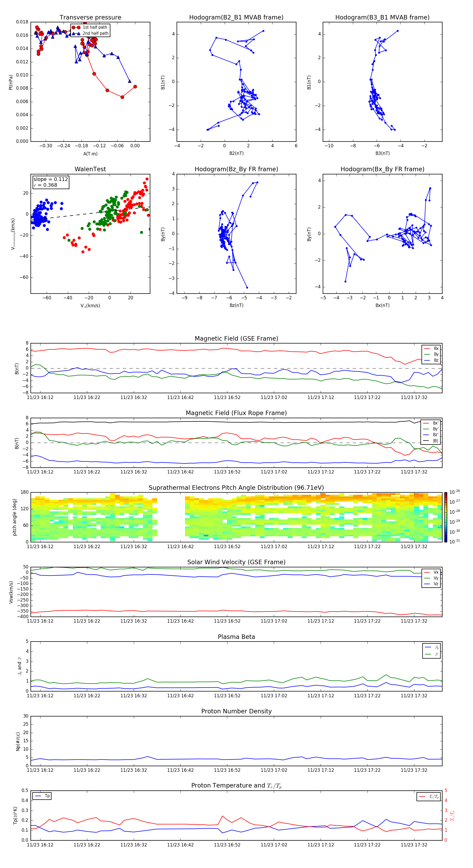Click the WalenTest plot title

(x=90, y=169)
